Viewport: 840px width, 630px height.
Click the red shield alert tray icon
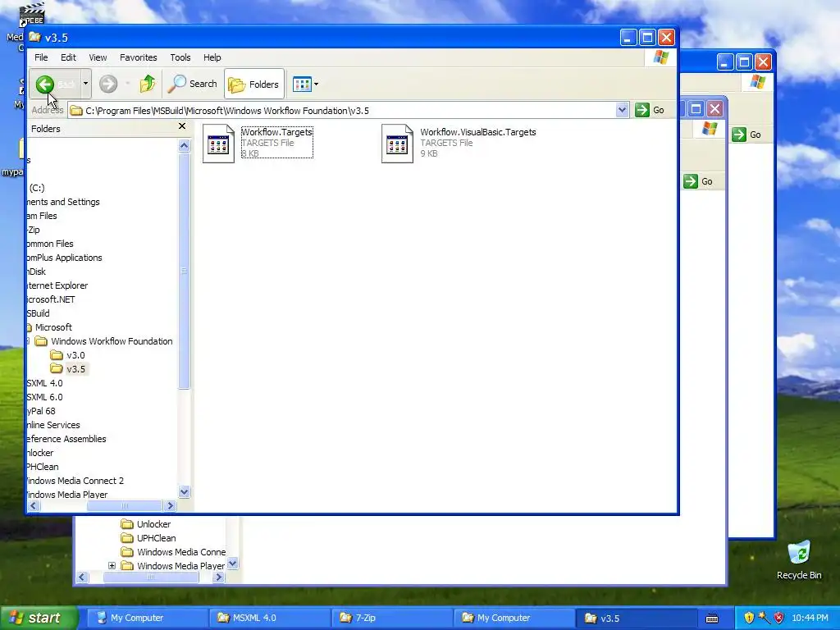(x=779, y=618)
